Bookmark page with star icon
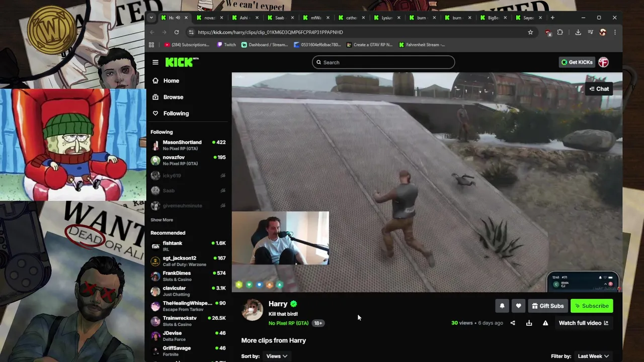The width and height of the screenshot is (644, 362). click(530, 32)
